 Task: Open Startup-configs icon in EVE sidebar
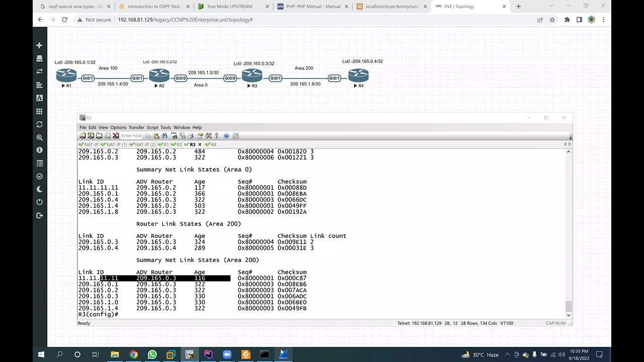coord(40,85)
